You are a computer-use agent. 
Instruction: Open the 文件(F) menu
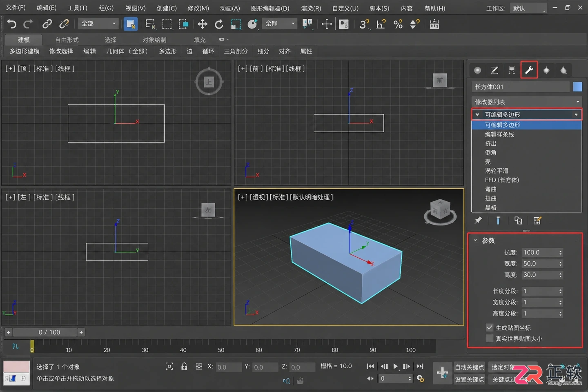click(x=16, y=8)
